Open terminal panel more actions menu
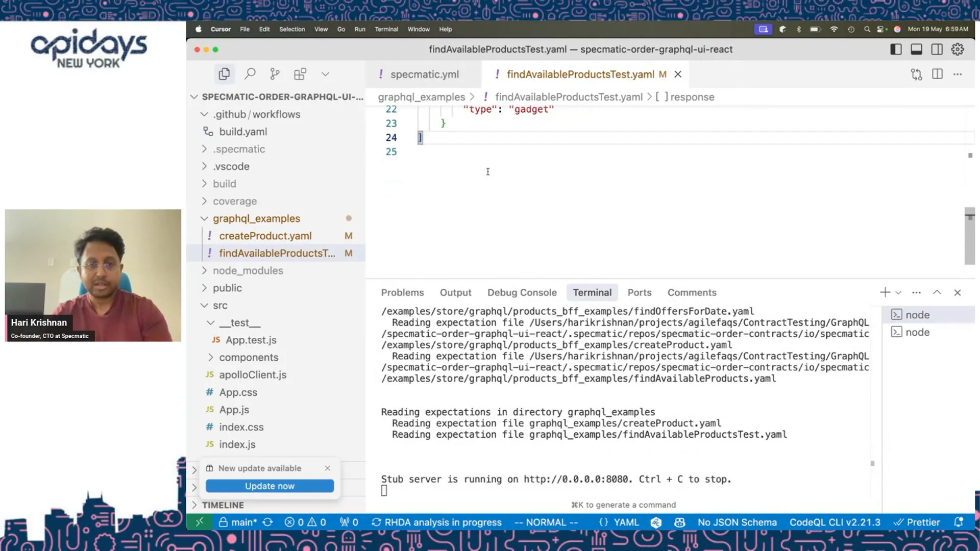Viewport: 980px width, 551px height. (916, 293)
